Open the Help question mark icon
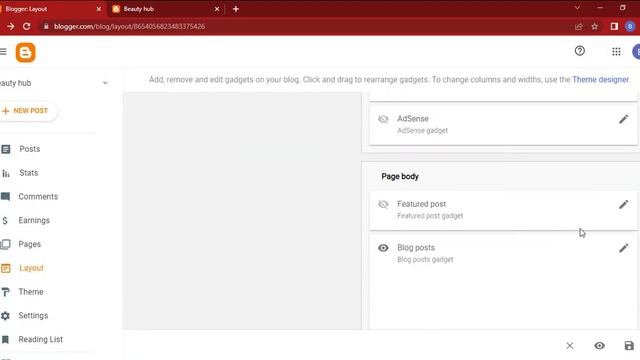Image resolution: width=640 pixels, height=360 pixels. point(580,51)
